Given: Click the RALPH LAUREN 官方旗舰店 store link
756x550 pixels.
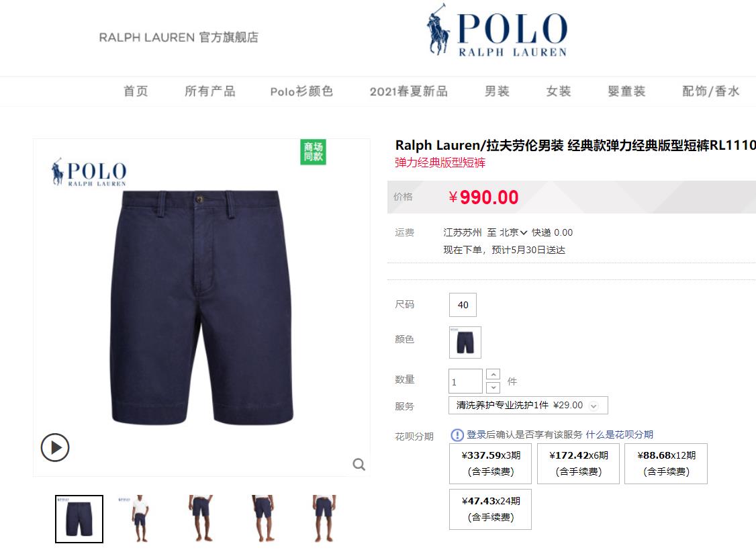Looking at the screenshot, I should click(x=179, y=37).
